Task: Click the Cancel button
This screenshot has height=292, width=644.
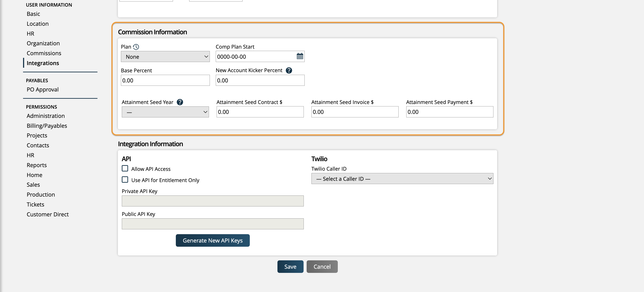Action: click(322, 267)
